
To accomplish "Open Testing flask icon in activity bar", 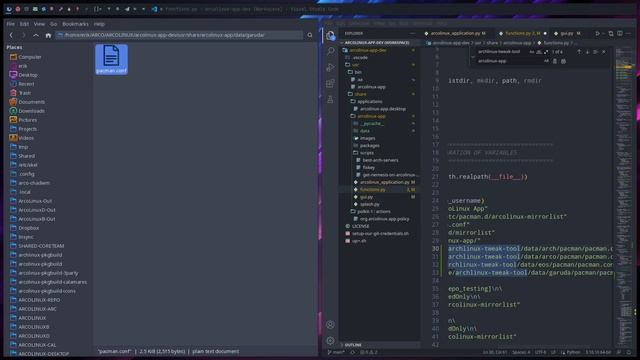I will [331, 99].
